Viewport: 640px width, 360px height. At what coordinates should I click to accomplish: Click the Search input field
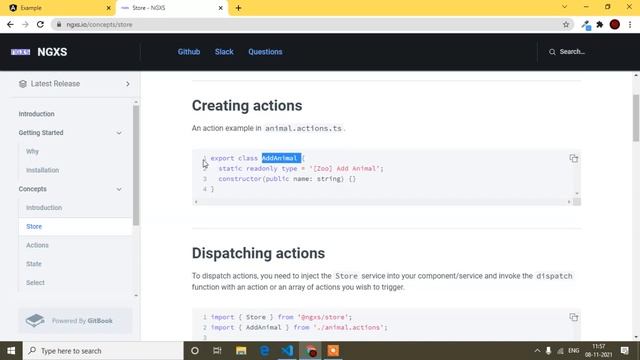[572, 52]
